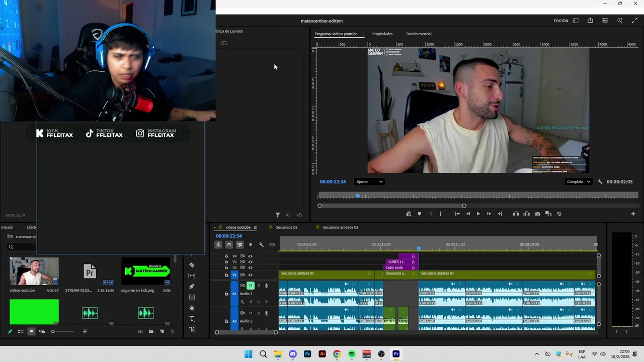Go to Out point
Viewport: 644px width, 362px height.
click(500, 214)
